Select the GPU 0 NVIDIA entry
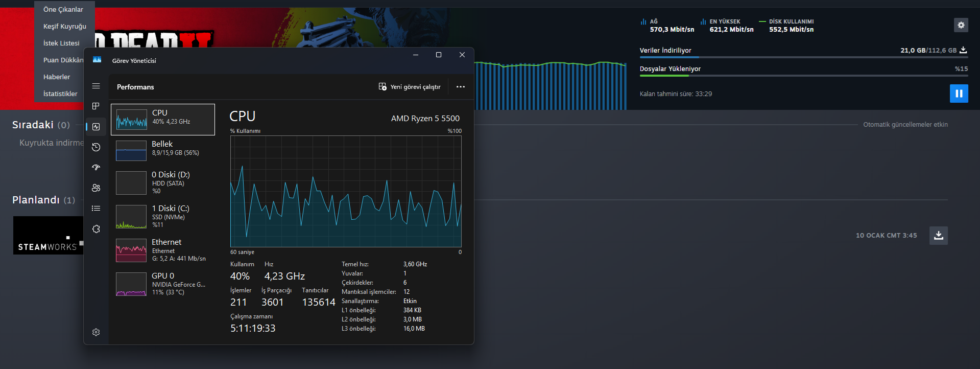 click(x=163, y=284)
